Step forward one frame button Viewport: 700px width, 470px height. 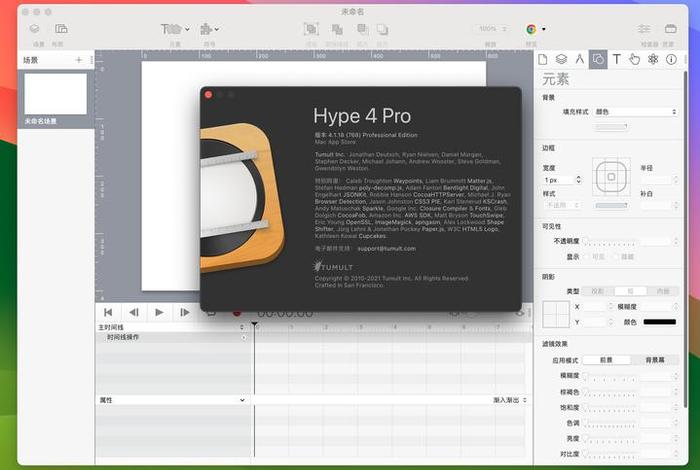[x=185, y=312]
